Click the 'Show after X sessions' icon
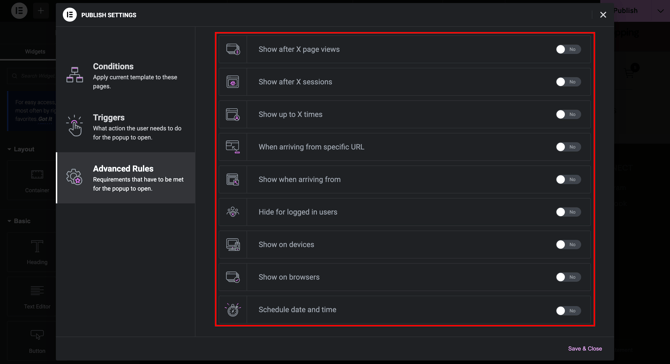The image size is (670, 364). [233, 82]
